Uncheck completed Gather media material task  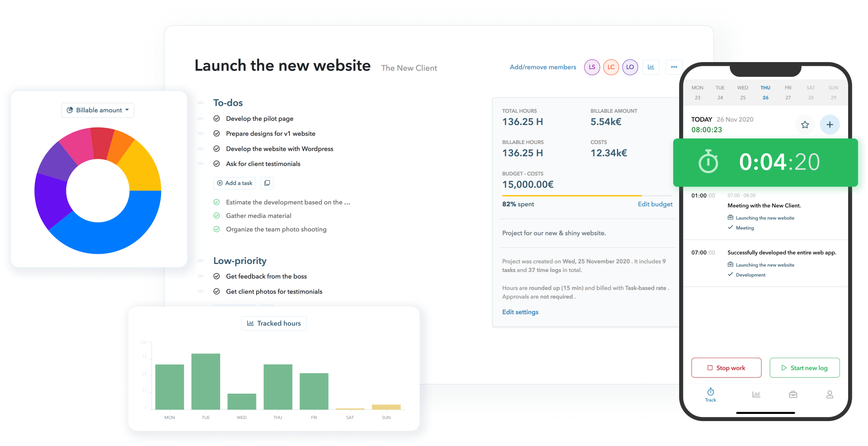[x=217, y=216]
